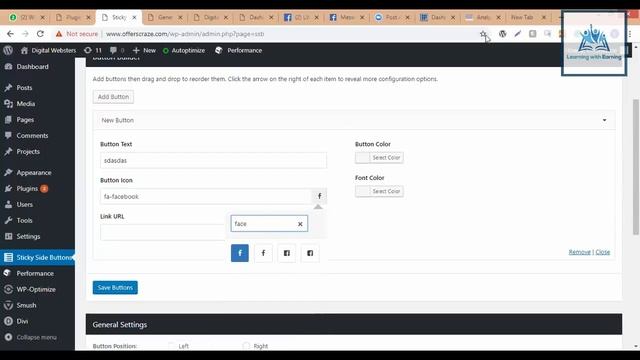
Task: Open the Font Color picker
Action: (379, 191)
